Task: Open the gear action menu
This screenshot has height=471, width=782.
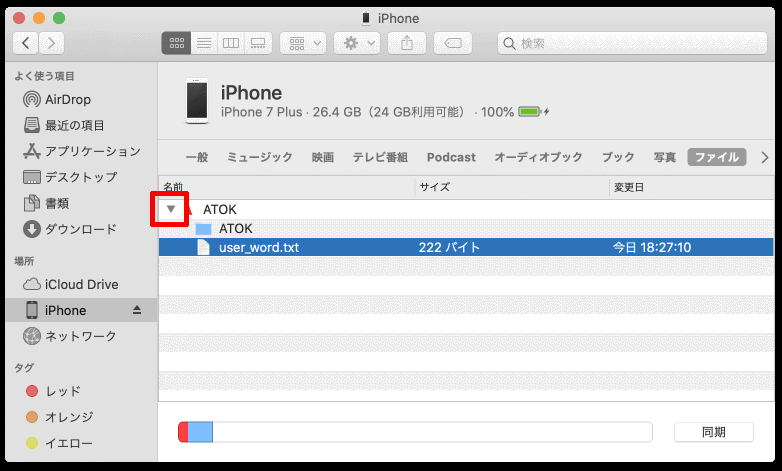Action: pyautogui.click(x=358, y=43)
